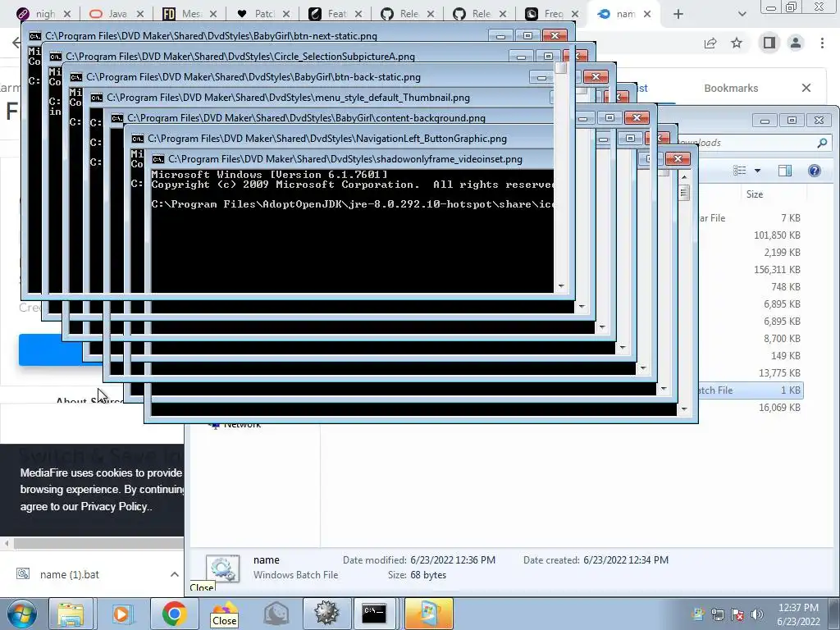Click the command prompt taskbar icon
The width and height of the screenshot is (840, 630).
pos(374,614)
